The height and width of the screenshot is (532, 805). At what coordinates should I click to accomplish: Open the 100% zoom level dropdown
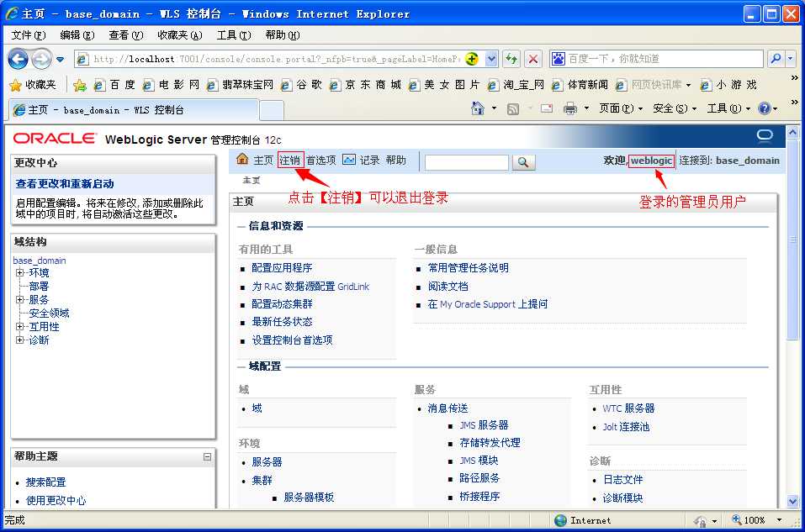point(779,519)
